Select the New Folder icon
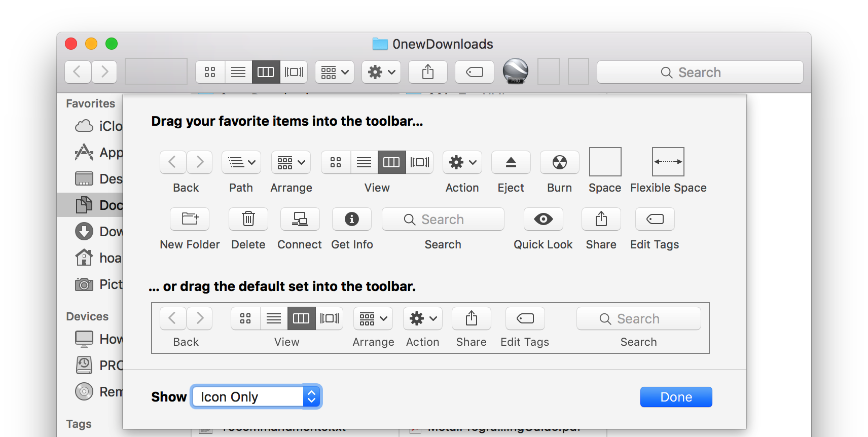This screenshot has width=868, height=437. click(x=190, y=219)
